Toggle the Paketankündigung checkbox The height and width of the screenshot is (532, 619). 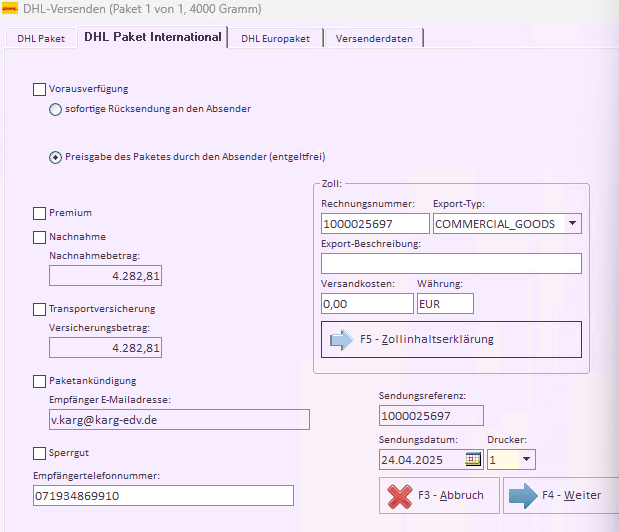pos(39,381)
